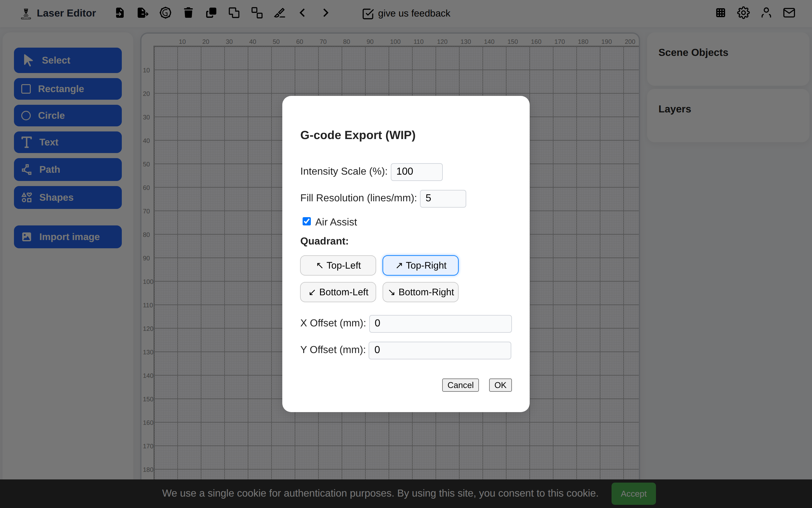Select the Top-Right quadrant
Image resolution: width=812 pixels, height=508 pixels.
[x=420, y=265]
